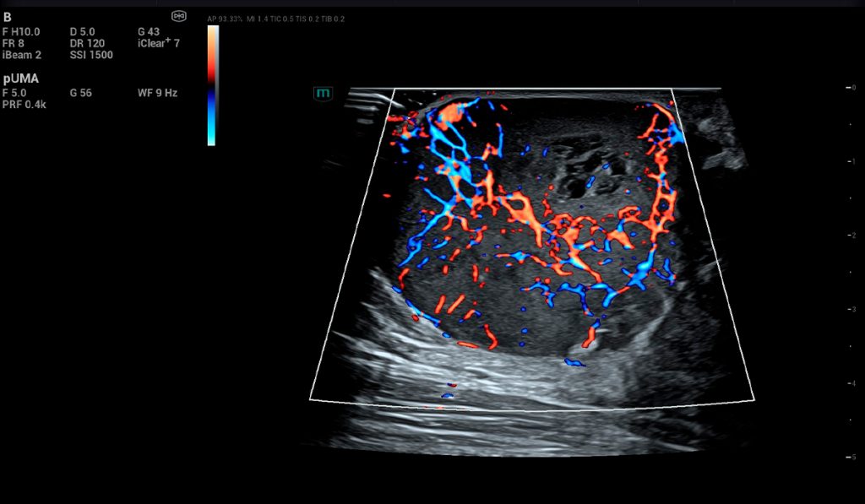Click the iBeam 2 setting
The height and width of the screenshot is (504, 865).
[x=22, y=55]
